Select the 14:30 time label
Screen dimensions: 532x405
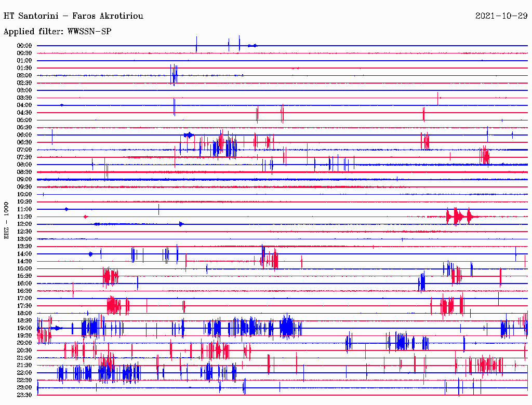coord(24,261)
